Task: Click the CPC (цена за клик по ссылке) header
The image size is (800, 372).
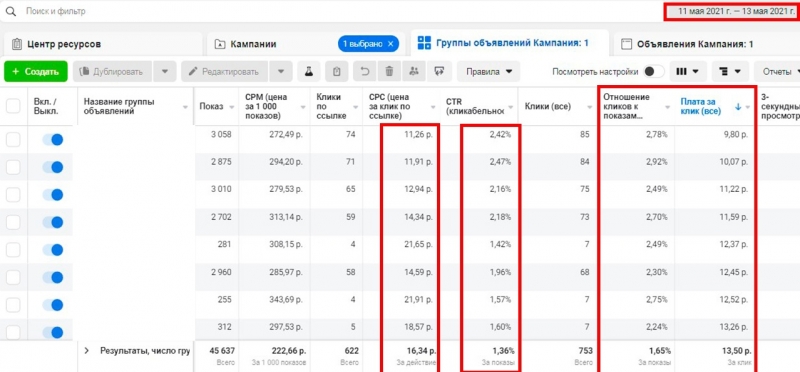Action: (401, 106)
